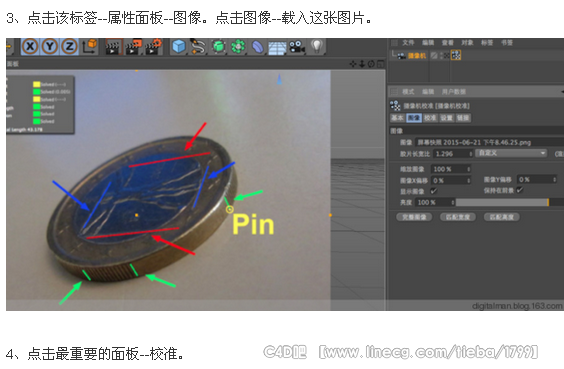Viewport: 564px width, 369px height.
Task: Toggle the 保持在前景 checkbox
Action: [519, 190]
